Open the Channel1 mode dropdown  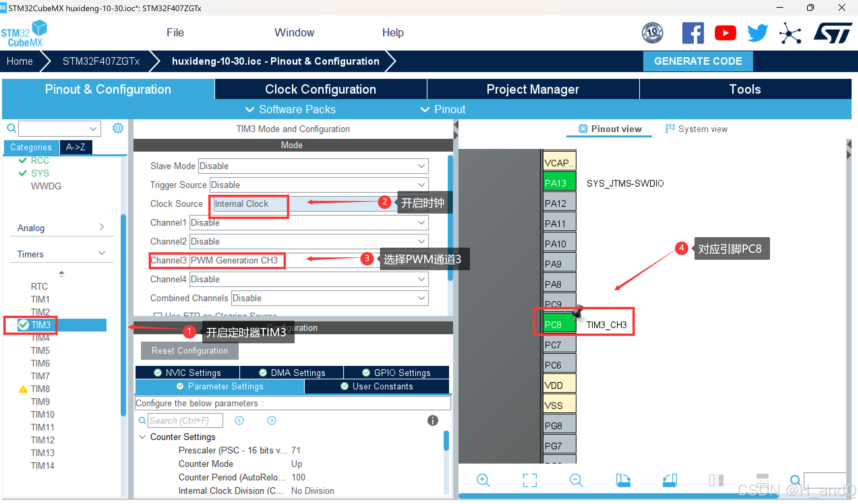pos(308,223)
